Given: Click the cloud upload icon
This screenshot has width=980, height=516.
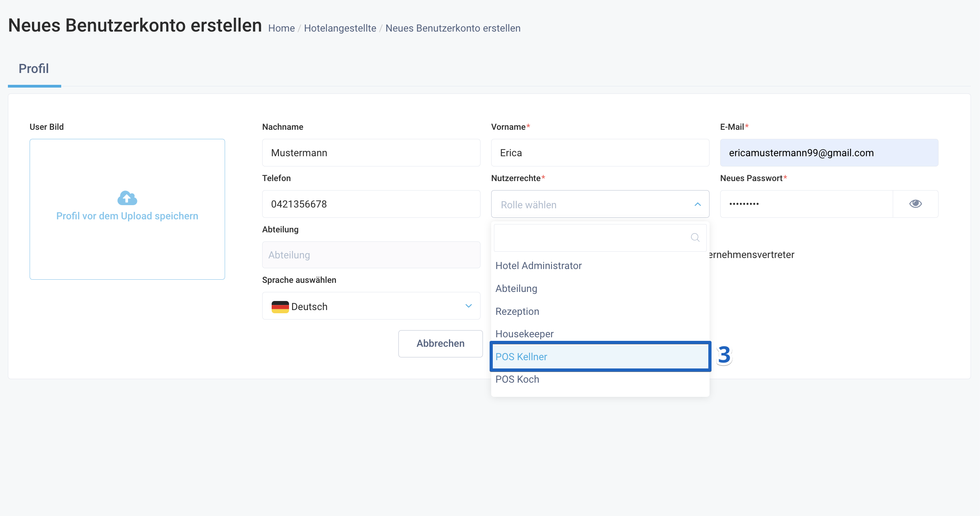Looking at the screenshot, I should [127, 198].
